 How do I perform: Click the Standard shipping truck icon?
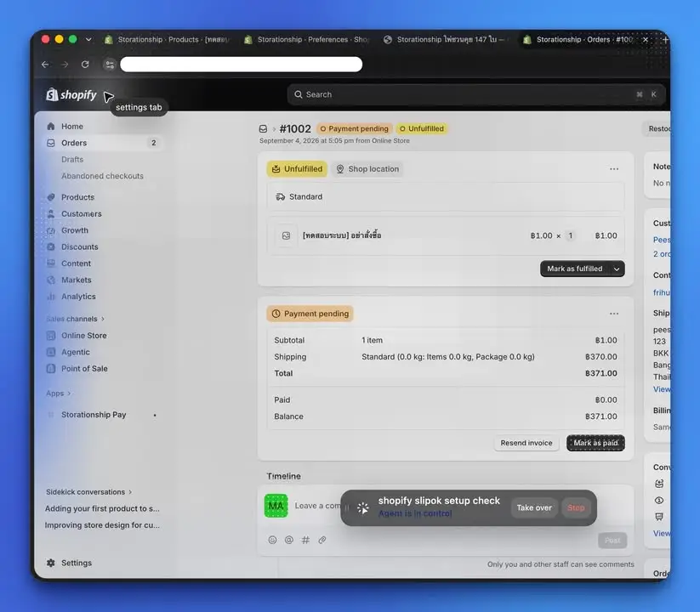(x=281, y=196)
